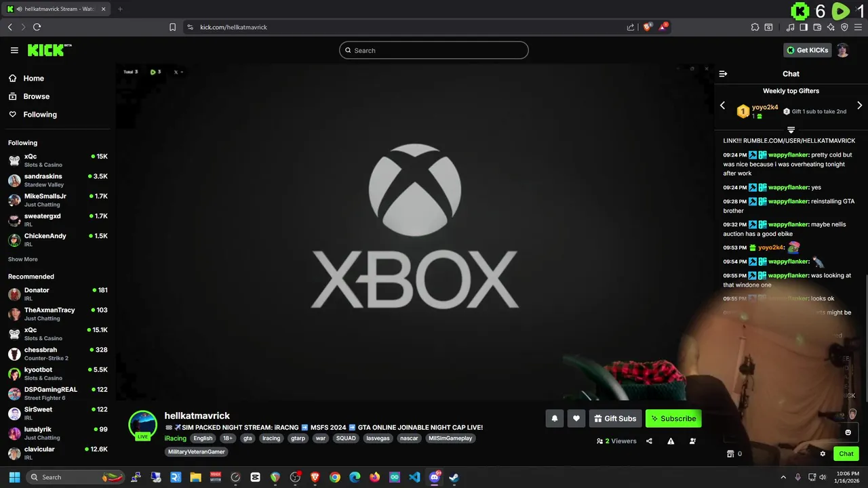Open Brave Wallet icon
This screenshot has width=868, height=488.
pos(817,27)
